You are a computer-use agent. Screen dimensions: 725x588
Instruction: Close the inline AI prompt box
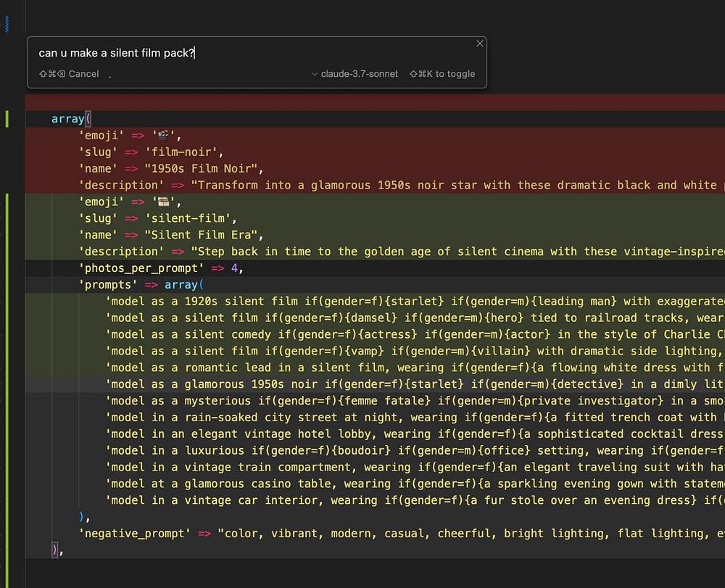click(x=479, y=44)
